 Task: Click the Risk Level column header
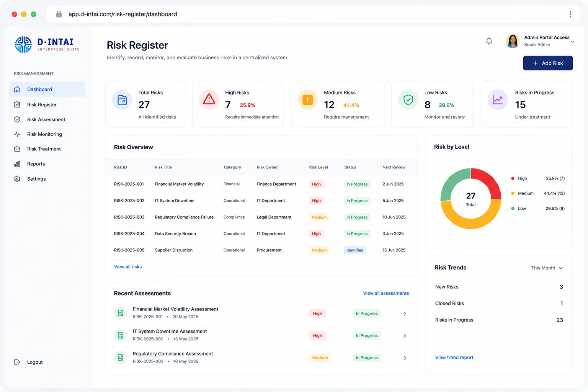coord(318,167)
